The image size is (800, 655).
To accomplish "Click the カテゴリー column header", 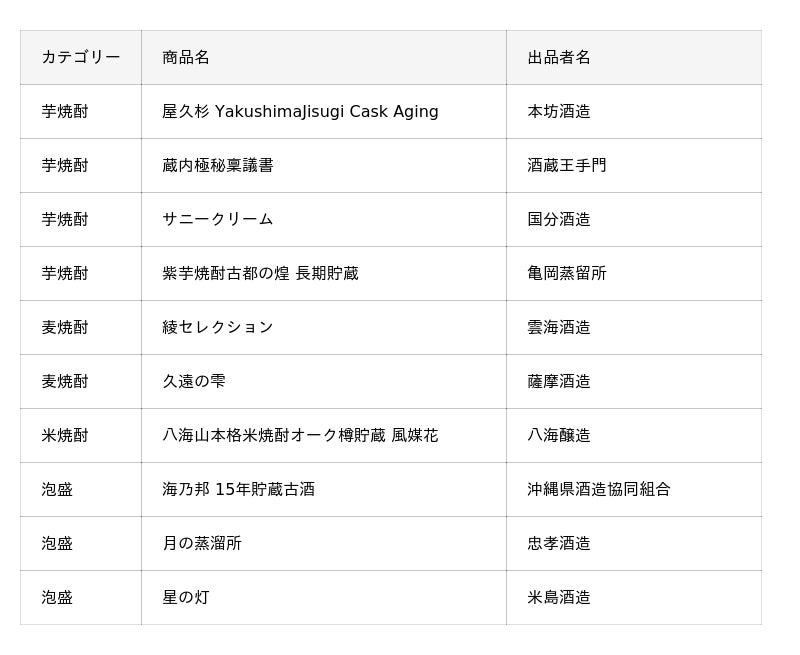I will coord(80,57).
